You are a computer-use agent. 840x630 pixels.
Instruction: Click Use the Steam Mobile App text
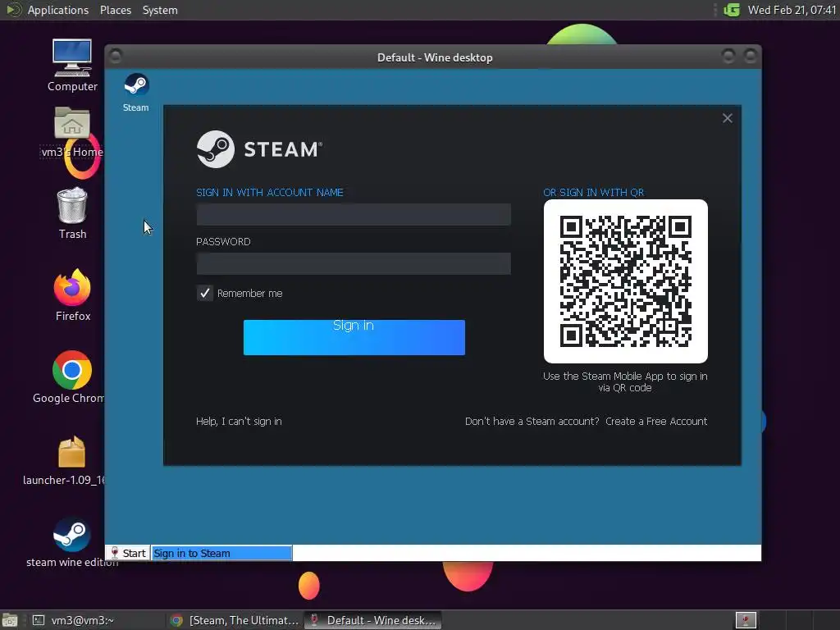[x=625, y=382]
